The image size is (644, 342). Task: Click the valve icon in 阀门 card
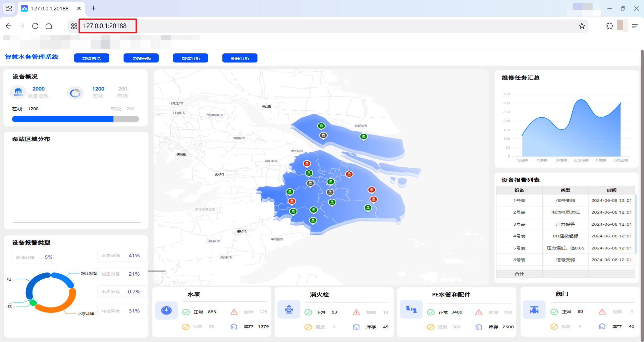[x=534, y=310]
